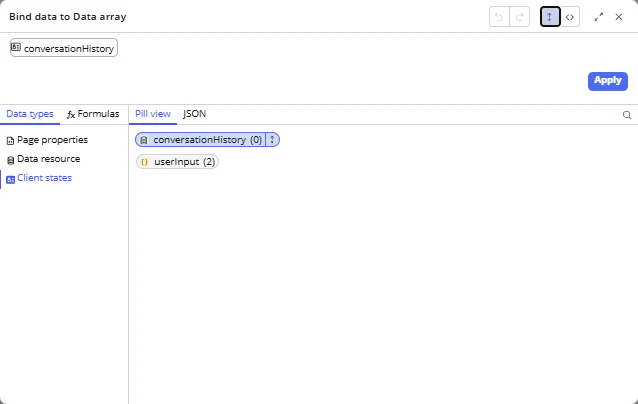Switch to Pill view tab
638x404 pixels.
pyautogui.click(x=153, y=114)
